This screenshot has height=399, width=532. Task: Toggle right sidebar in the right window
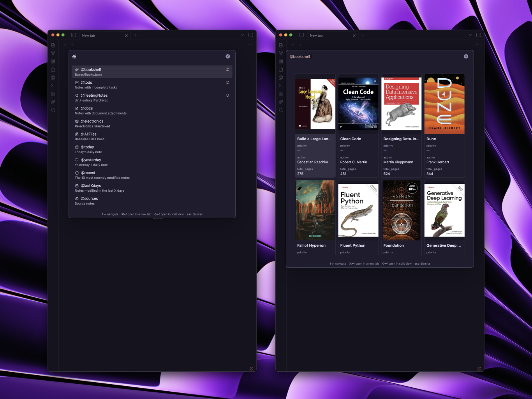pos(479,35)
